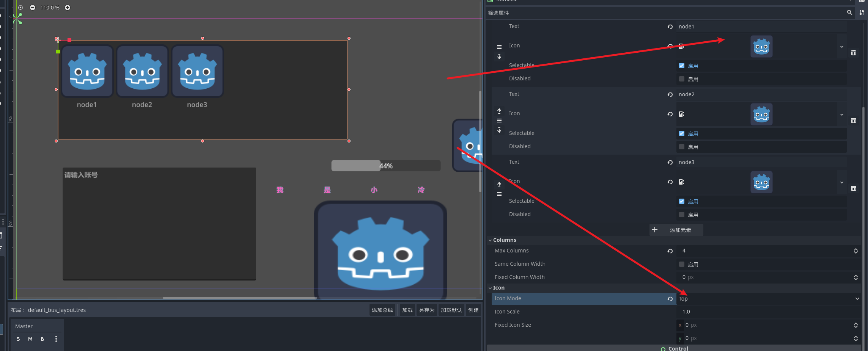Image resolution: width=868 pixels, height=351 pixels.
Task: Open the node2 Icon resource dropdown
Action: [x=841, y=114]
